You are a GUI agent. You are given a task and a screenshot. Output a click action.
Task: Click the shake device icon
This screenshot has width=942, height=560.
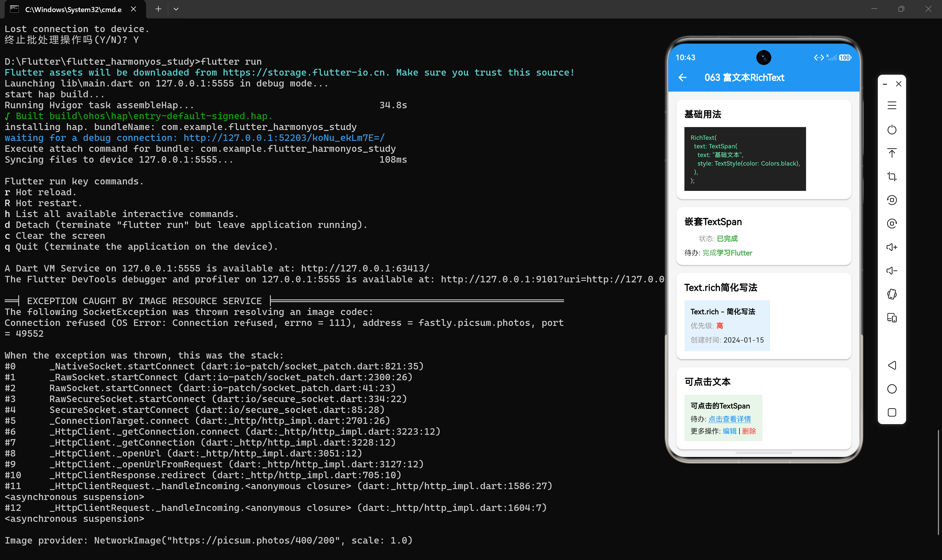pyautogui.click(x=892, y=294)
